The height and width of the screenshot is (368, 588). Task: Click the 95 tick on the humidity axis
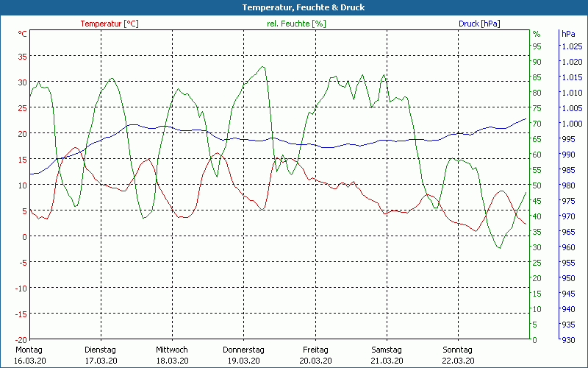coord(537,46)
